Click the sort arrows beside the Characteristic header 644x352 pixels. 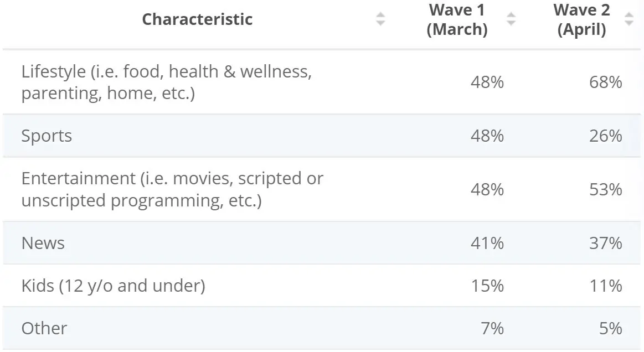380,19
